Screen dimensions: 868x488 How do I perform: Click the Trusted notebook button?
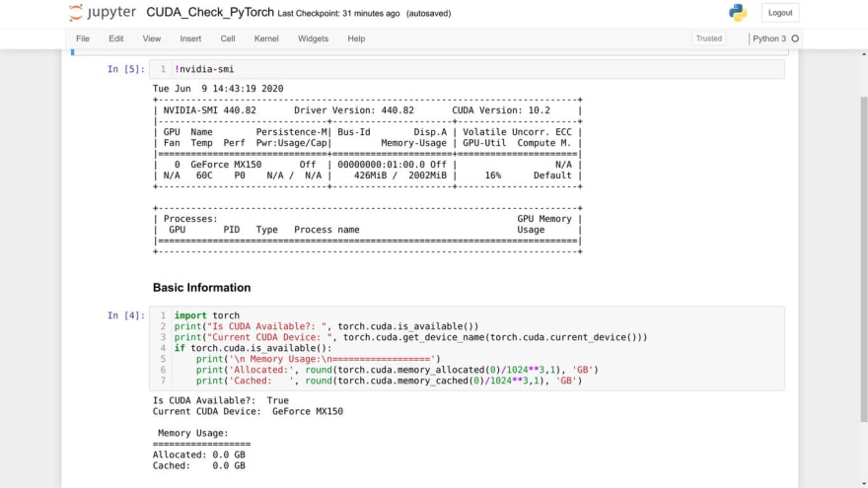(708, 38)
